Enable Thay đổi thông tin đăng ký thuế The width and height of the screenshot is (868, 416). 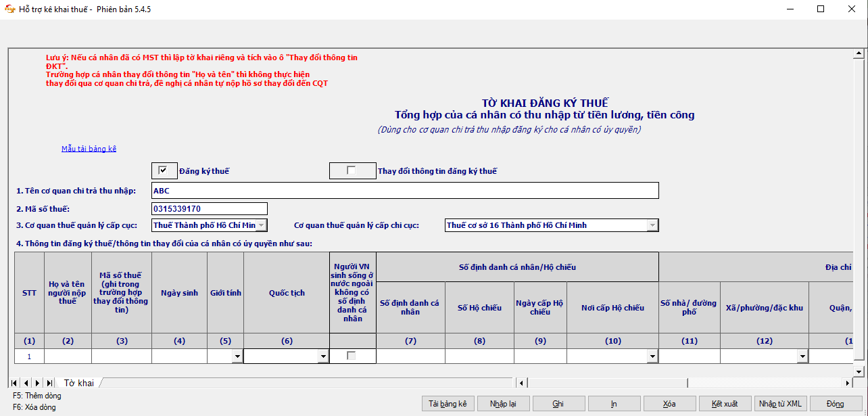[x=352, y=170]
